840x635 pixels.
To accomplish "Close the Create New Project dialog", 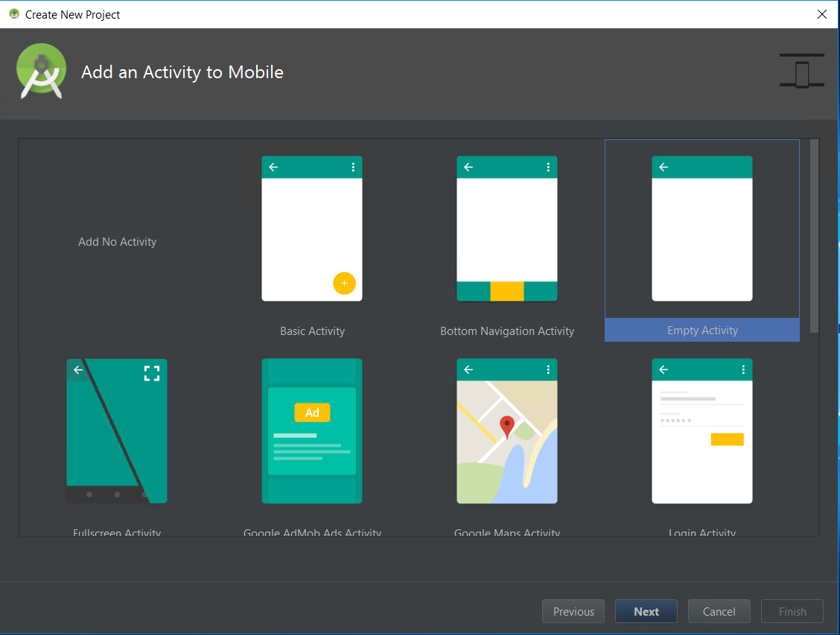I will 822,14.
